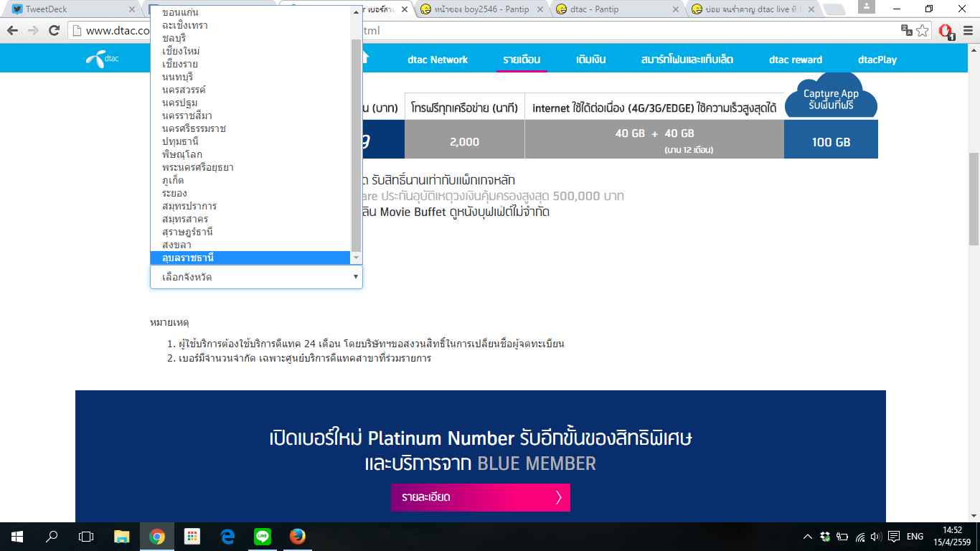Open the translate page icon in address bar
The width and height of the screenshot is (980, 551).
907,30
